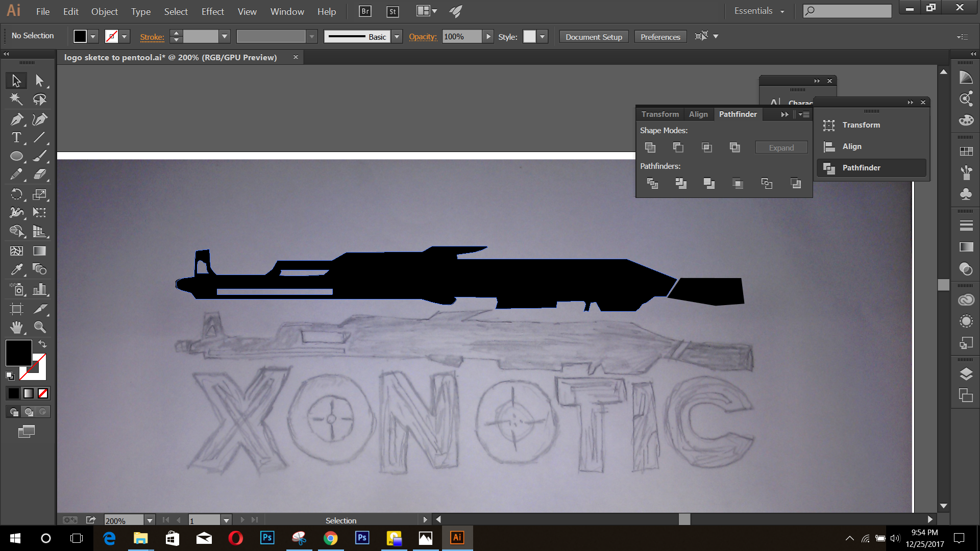Open the Object menu
Viewport: 980px width, 551px height.
click(104, 11)
